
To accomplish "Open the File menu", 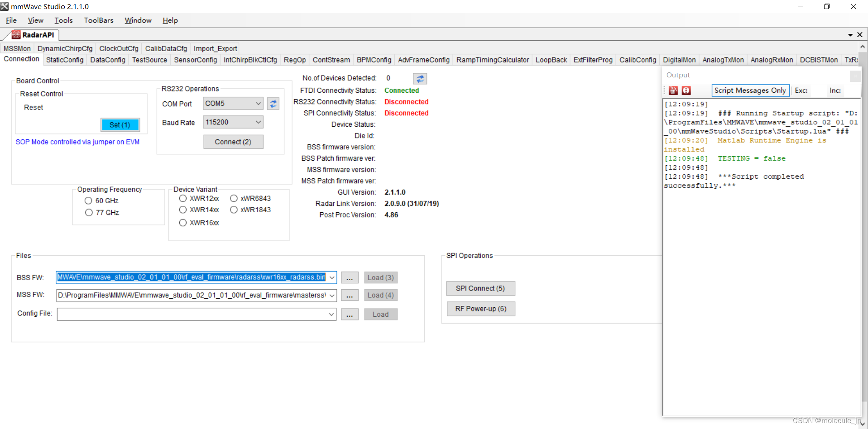I will click(11, 20).
